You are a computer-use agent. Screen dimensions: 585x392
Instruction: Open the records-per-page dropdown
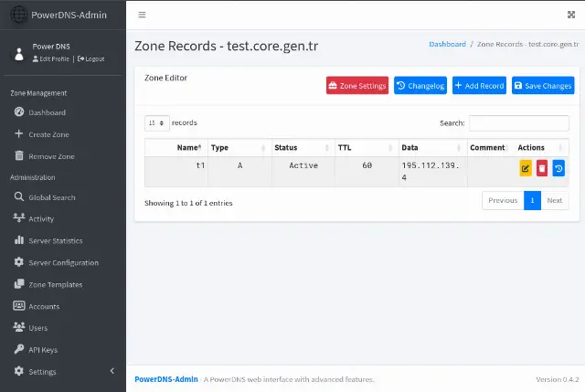pos(157,123)
